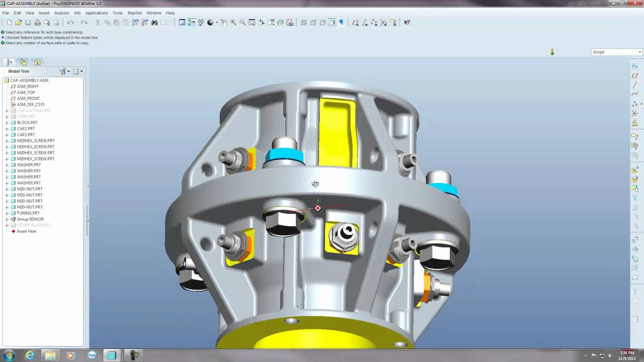644x362 pixels.
Task: Expand the appearance gallery dropdown arrow
Action: tap(217, 22)
